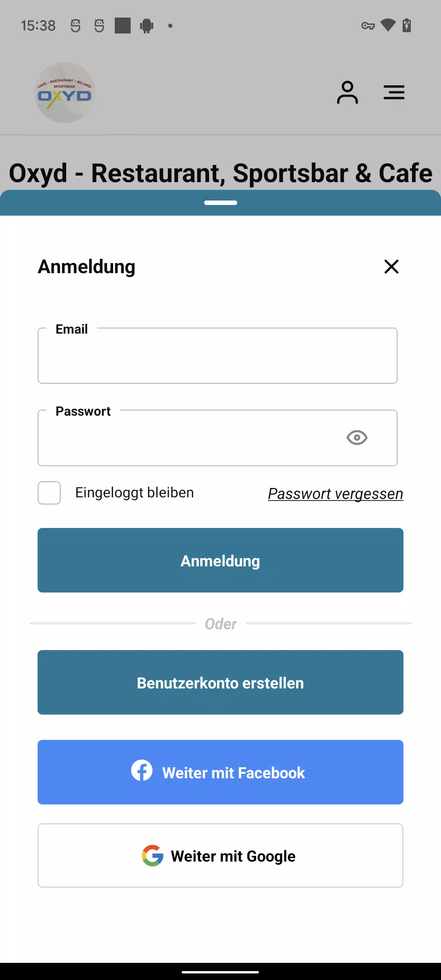Continue with the Facebook login button
This screenshot has height=980, width=441.
[x=220, y=772]
